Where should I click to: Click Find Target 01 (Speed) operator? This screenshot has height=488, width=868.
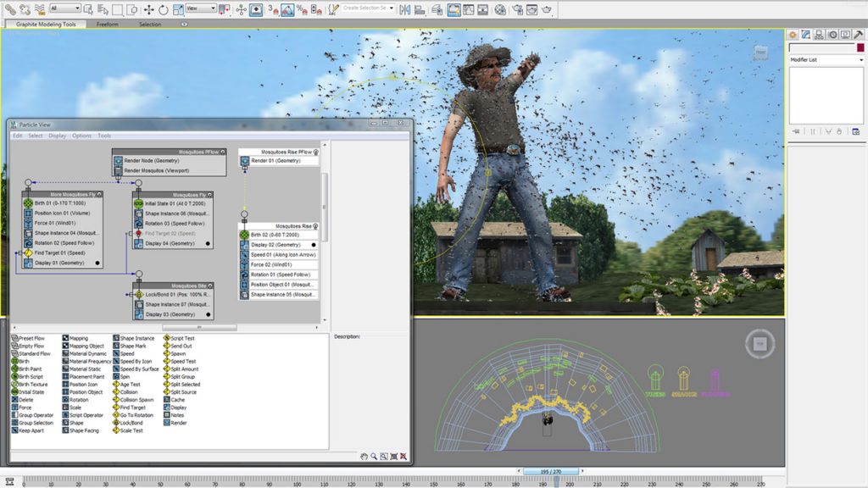tap(60, 252)
